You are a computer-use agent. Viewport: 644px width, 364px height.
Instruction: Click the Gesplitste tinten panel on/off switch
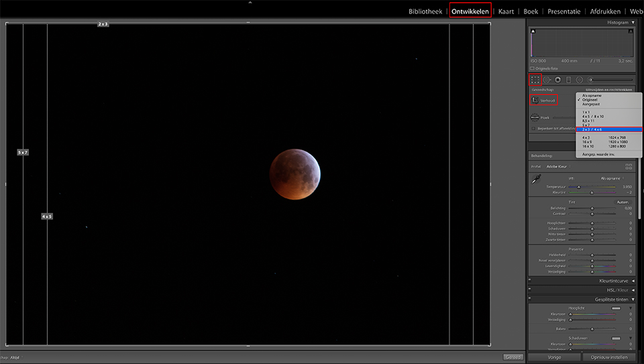[x=530, y=298]
